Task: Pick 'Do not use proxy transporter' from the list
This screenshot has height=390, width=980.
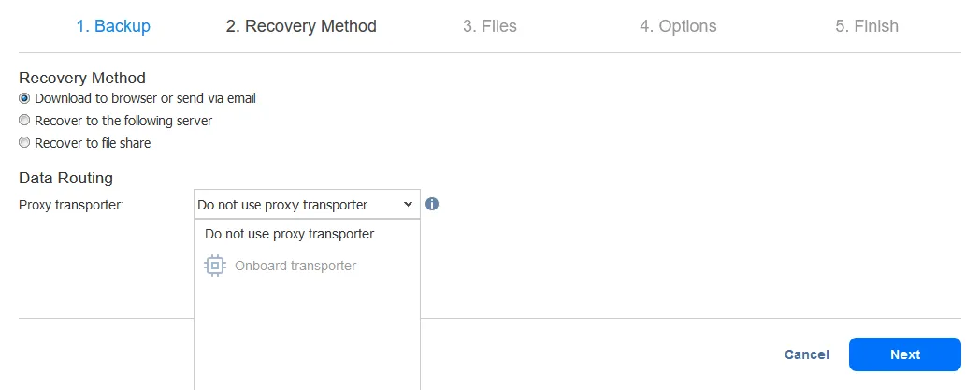Action: tap(289, 234)
